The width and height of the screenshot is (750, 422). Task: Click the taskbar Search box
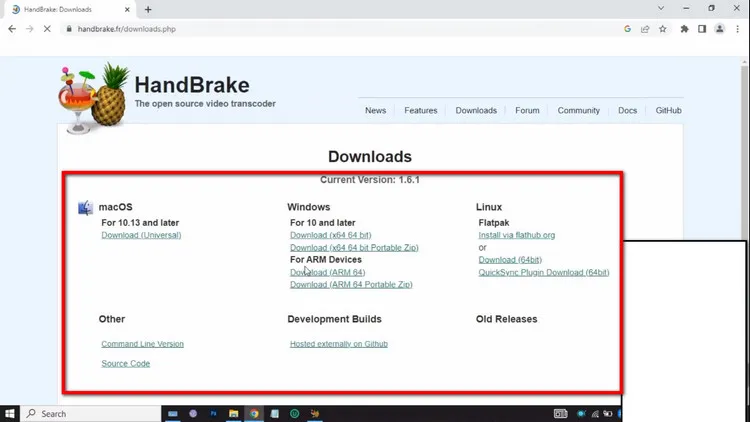point(91,413)
